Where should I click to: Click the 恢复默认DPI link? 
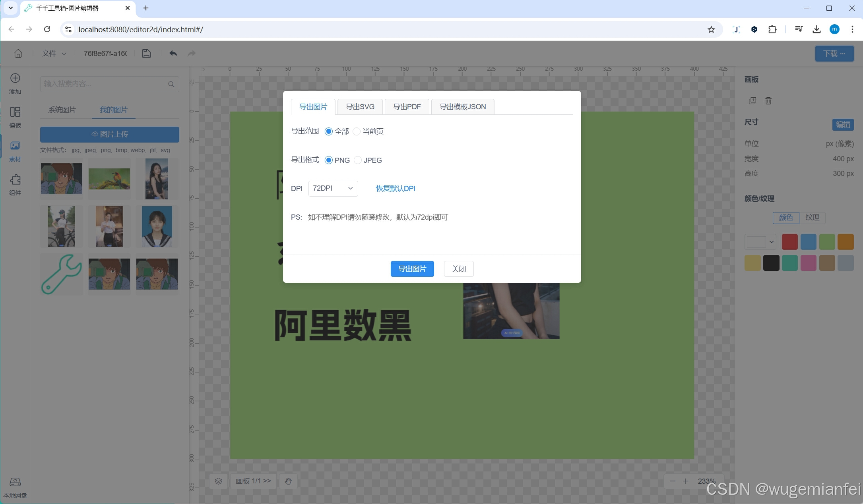396,188
